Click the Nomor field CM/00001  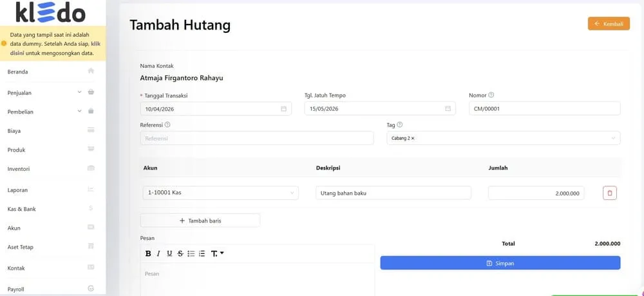(x=545, y=109)
